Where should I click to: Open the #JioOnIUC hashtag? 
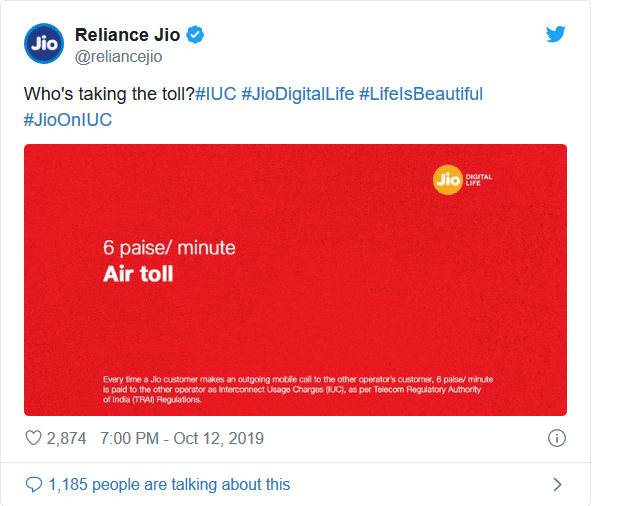67,120
